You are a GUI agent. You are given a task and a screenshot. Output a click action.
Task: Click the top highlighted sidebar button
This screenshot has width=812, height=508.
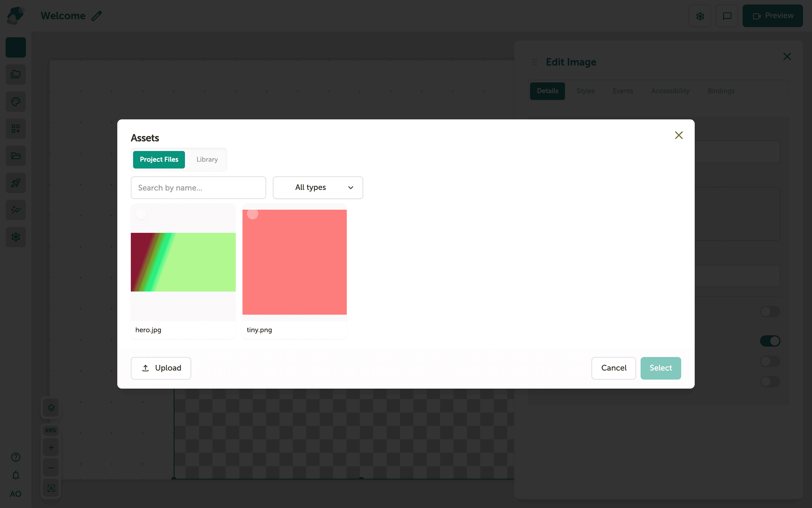[16, 47]
